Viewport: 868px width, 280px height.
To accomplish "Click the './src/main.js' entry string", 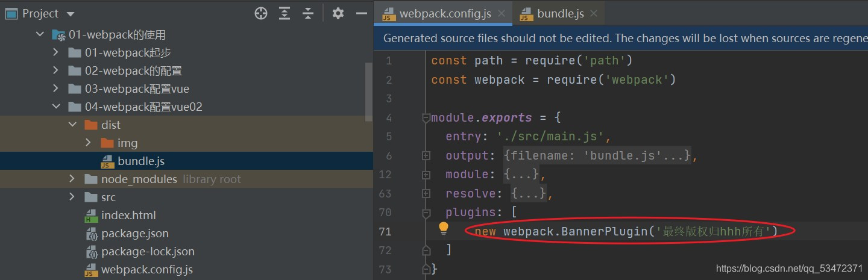I will (x=555, y=137).
